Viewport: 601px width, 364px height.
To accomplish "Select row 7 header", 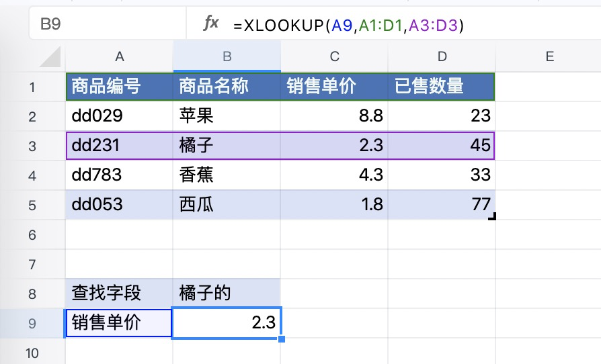I will tap(32, 264).
